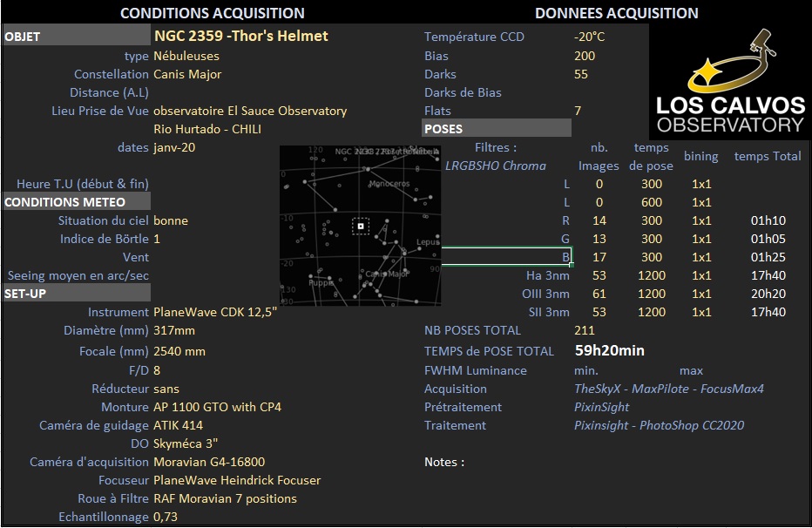Screen dimensions: 812x528
Task: Click the 'SII 3nm' filter label
Action: (x=549, y=312)
